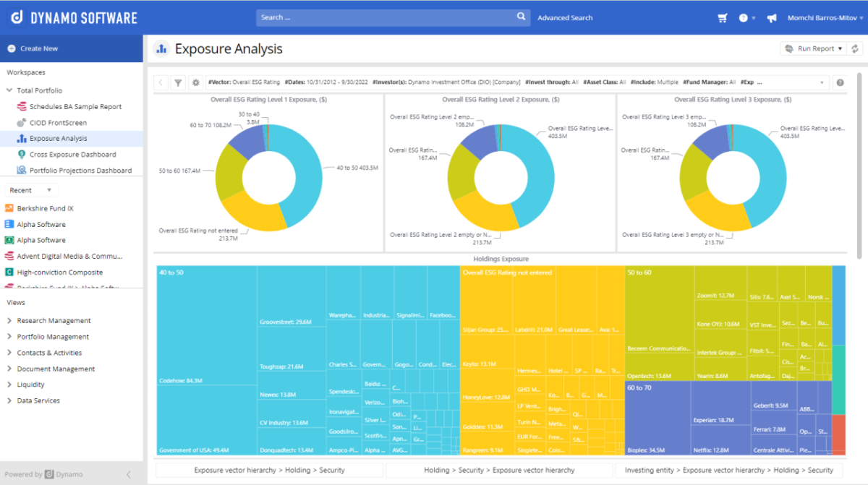Screen dimensions: 868x485
Task: Open the Recent dropdown
Action: (31, 190)
